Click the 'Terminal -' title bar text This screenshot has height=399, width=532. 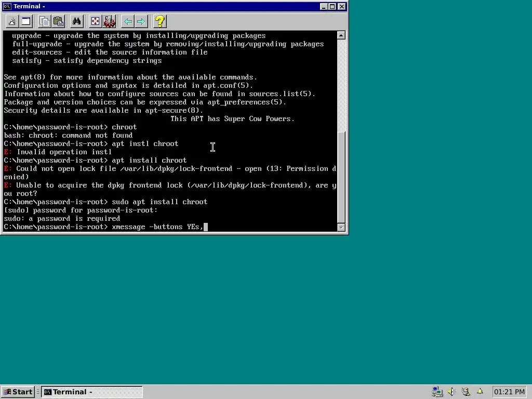[29, 6]
